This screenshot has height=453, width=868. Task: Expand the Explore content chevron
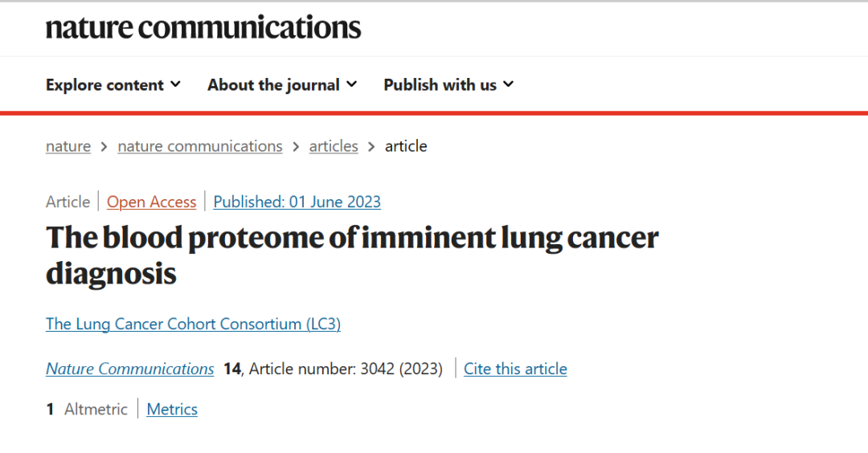pyautogui.click(x=175, y=84)
